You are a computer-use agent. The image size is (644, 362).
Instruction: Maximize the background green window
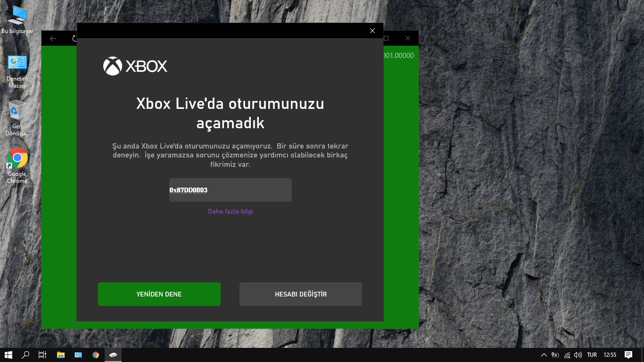click(386, 38)
